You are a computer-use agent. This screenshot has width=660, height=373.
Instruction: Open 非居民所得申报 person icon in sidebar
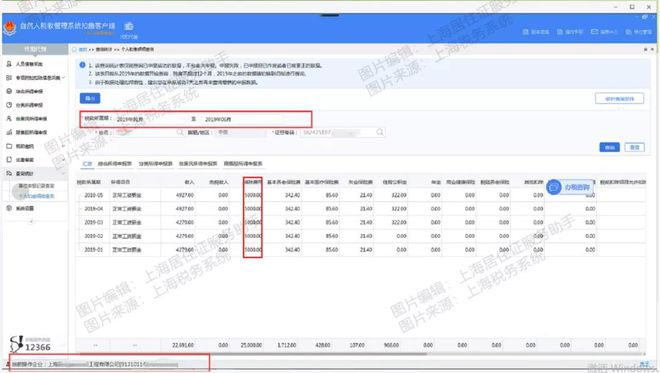tap(9, 119)
